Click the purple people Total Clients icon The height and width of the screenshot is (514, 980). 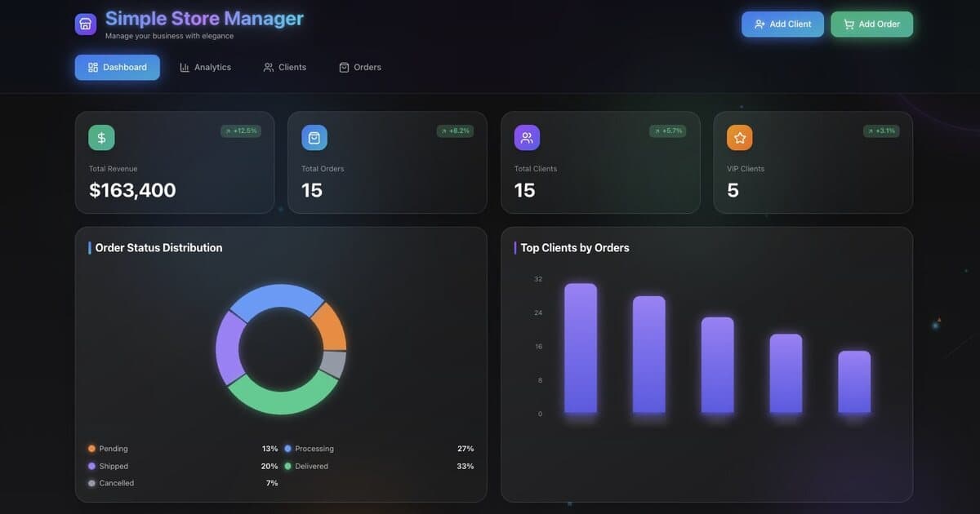[527, 138]
